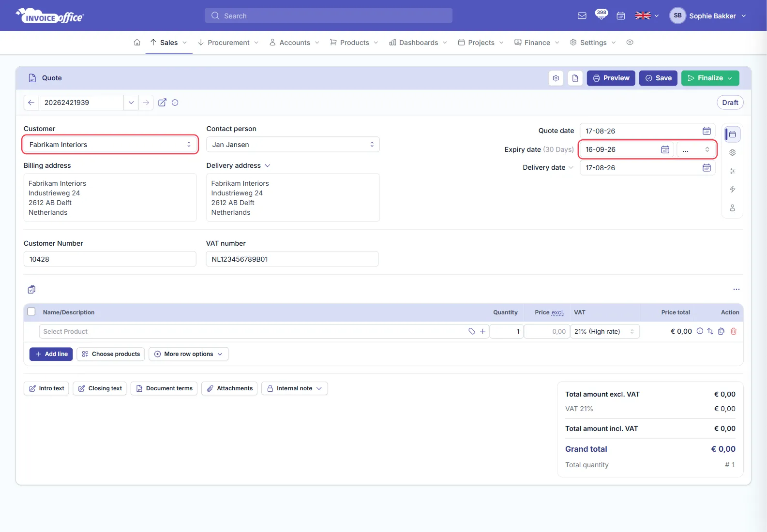Focus the top Search field
The width and height of the screenshot is (767, 532).
point(329,16)
